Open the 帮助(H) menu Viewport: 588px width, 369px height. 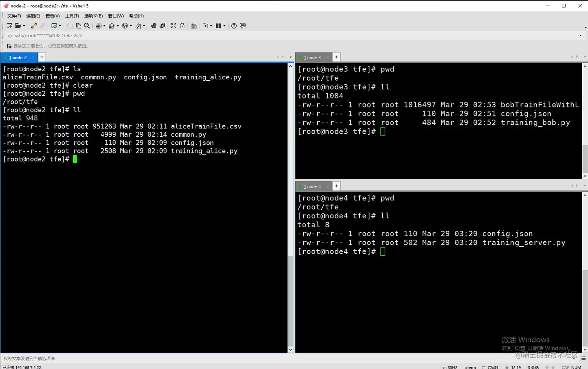tap(136, 16)
